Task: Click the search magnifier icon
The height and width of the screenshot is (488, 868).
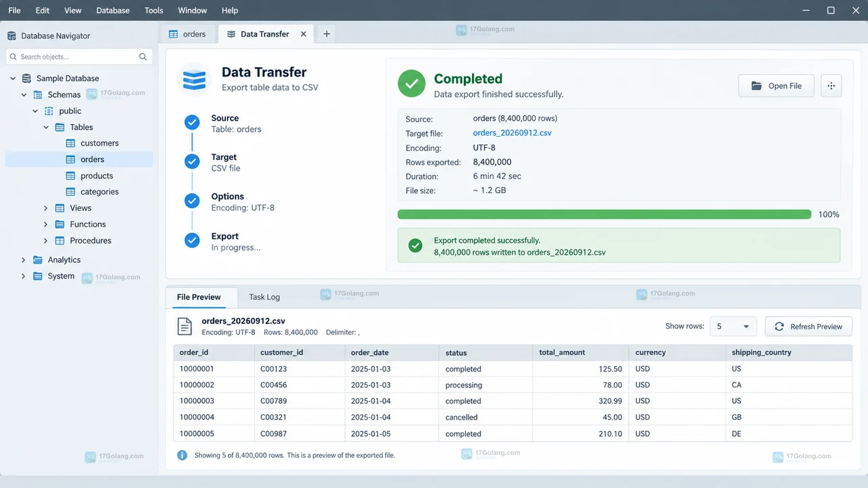Action: (143, 57)
